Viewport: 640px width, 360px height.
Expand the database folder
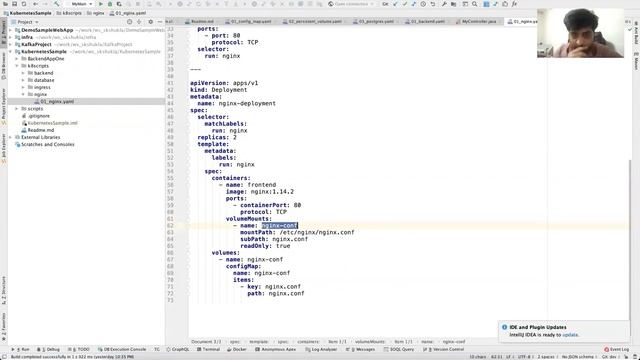coord(23,80)
